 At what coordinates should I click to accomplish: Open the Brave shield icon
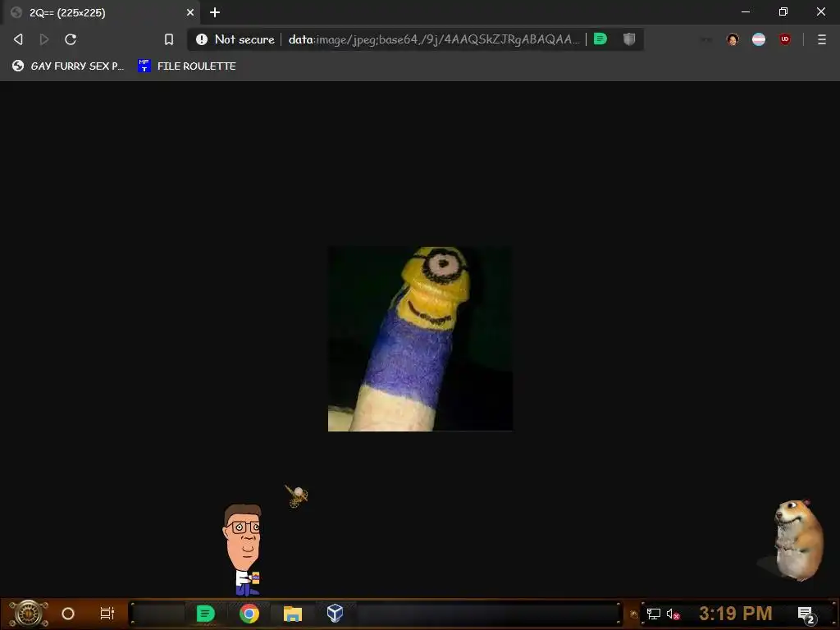coord(629,39)
